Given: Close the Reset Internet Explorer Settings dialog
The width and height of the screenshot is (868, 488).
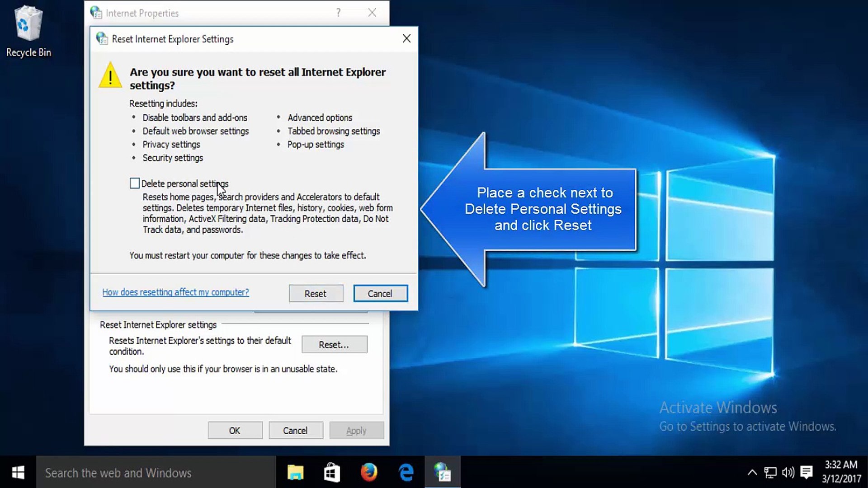Looking at the screenshot, I should click(x=406, y=39).
